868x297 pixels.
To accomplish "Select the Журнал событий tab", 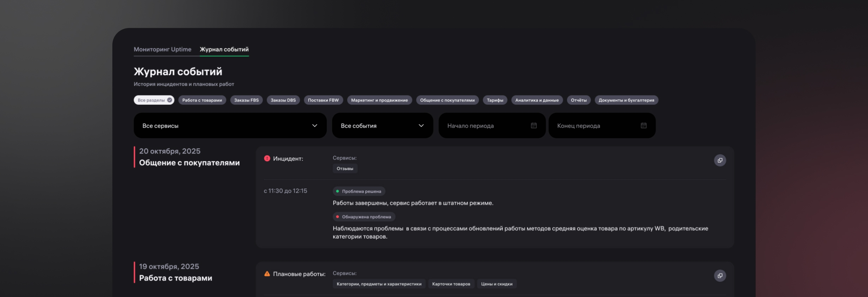I will [224, 49].
